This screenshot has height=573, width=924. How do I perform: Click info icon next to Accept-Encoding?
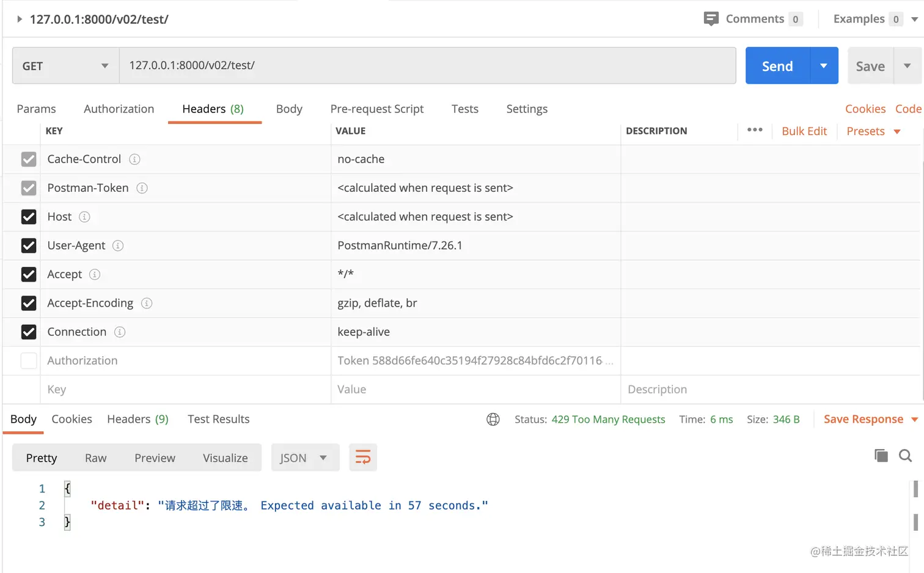click(147, 303)
